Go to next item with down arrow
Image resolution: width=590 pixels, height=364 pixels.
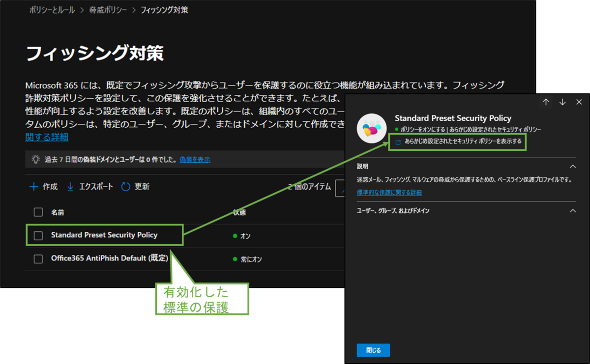tap(562, 102)
